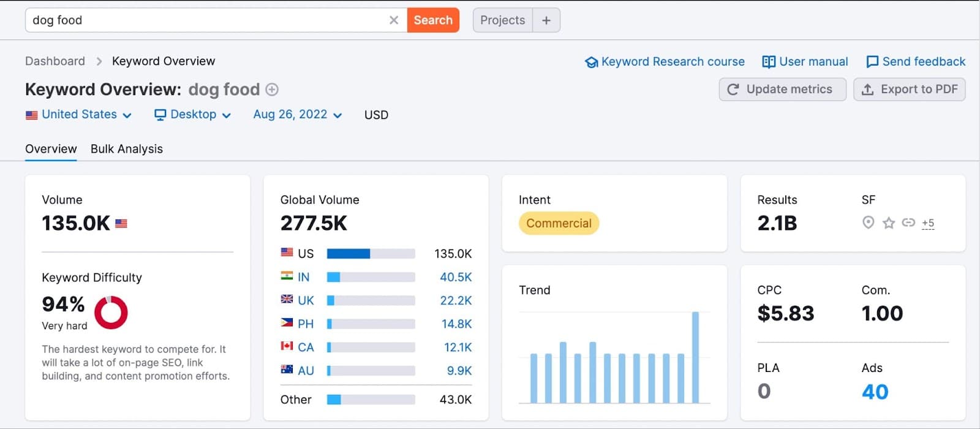Show the +5 additional SERP features
Image resolution: width=980 pixels, height=429 pixels.
point(928,223)
